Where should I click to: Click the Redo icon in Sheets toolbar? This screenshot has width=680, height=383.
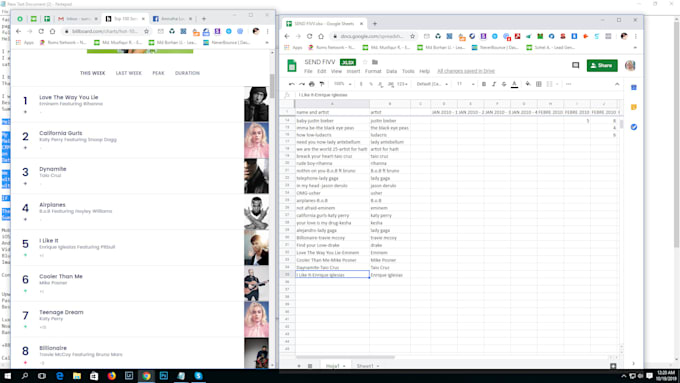click(x=301, y=84)
